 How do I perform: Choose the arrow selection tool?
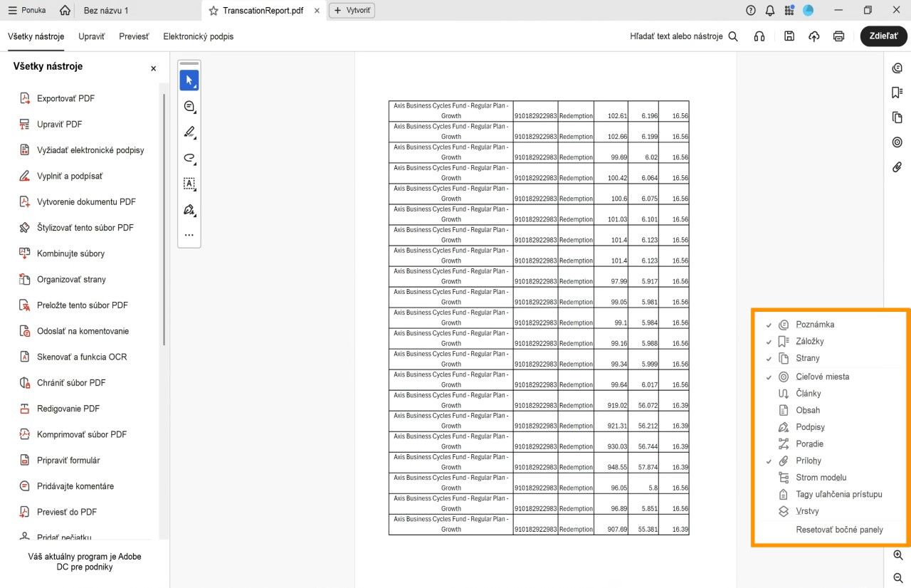[x=189, y=80]
